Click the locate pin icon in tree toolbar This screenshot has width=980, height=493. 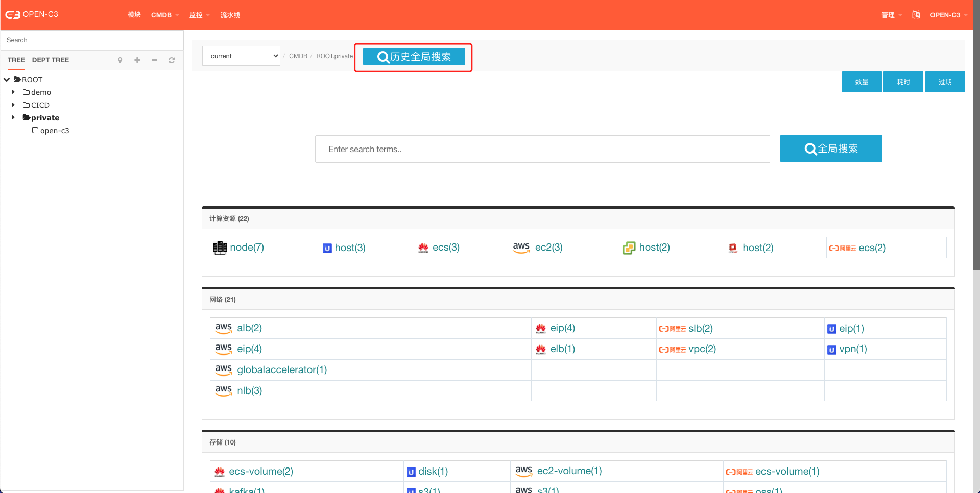point(120,60)
